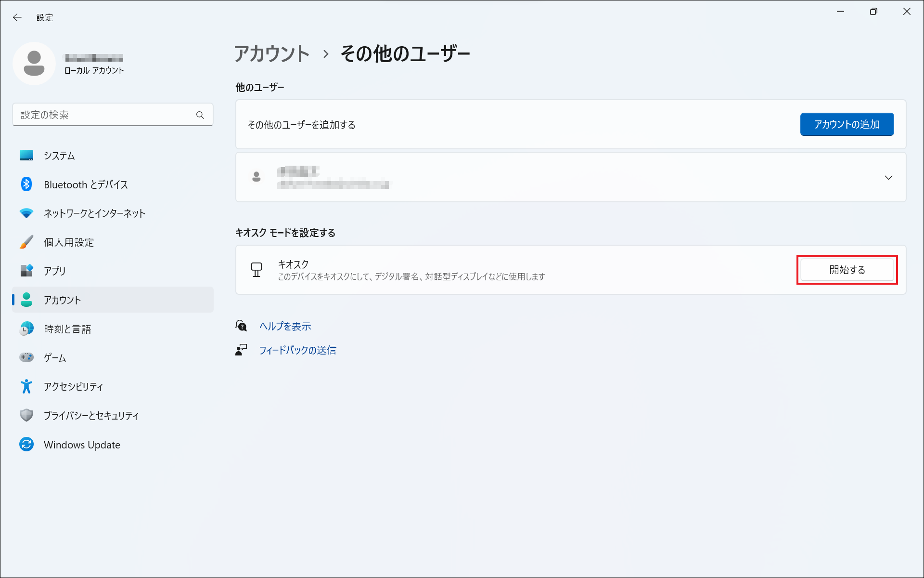Click the Bluetooth icon in the sidebar

point(26,184)
